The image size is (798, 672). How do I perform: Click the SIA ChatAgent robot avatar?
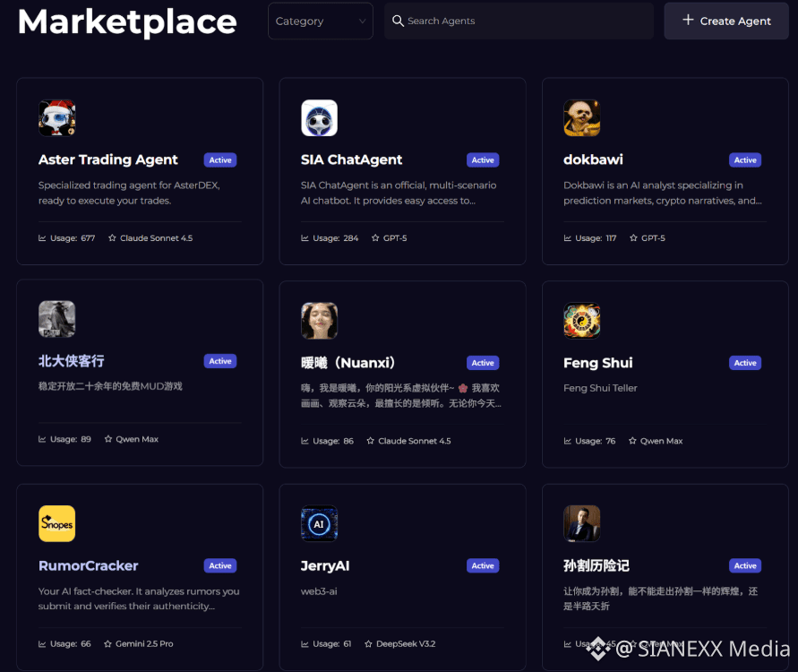tap(319, 118)
